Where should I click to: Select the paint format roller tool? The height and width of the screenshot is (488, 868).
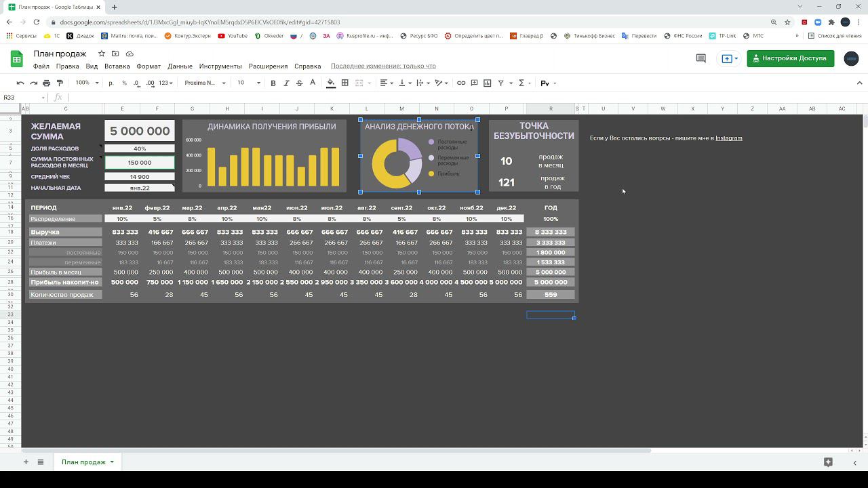[59, 83]
